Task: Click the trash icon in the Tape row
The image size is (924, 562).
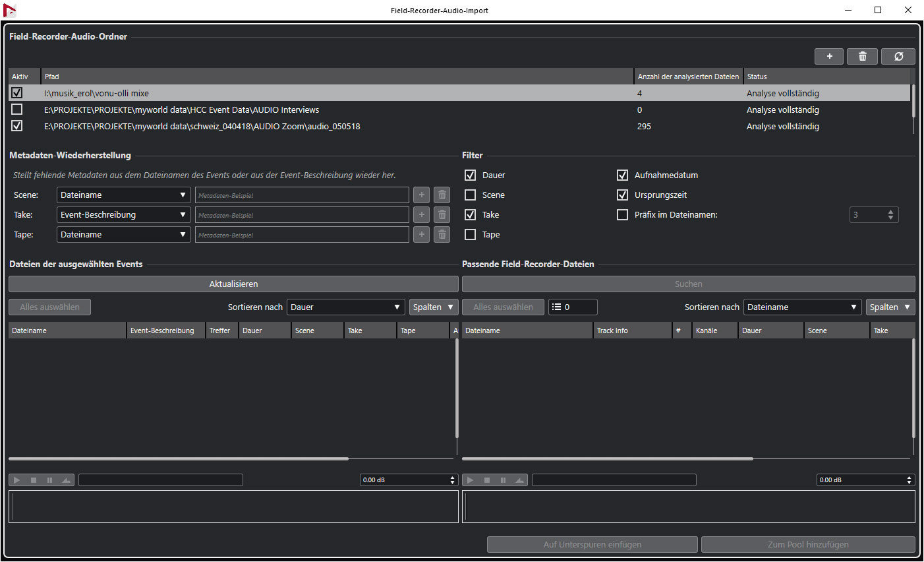Action: 442,235
